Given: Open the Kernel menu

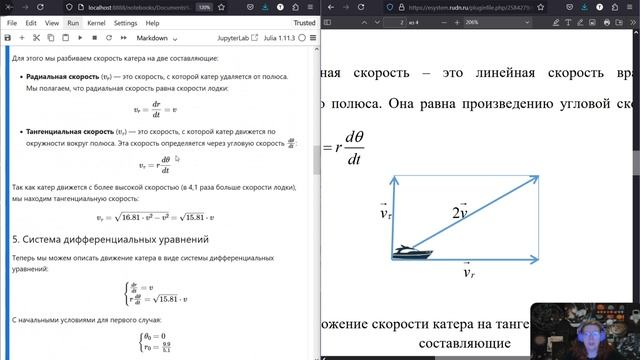Looking at the screenshot, I should [x=96, y=23].
